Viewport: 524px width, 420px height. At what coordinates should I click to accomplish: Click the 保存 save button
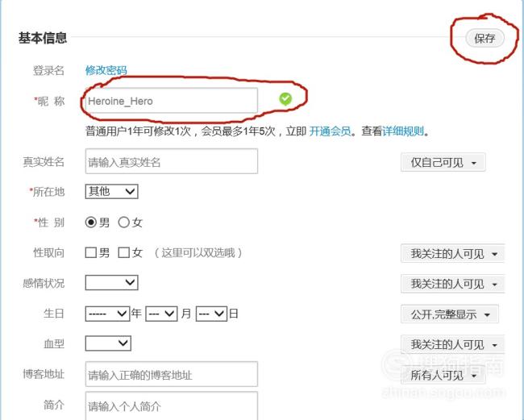484,38
